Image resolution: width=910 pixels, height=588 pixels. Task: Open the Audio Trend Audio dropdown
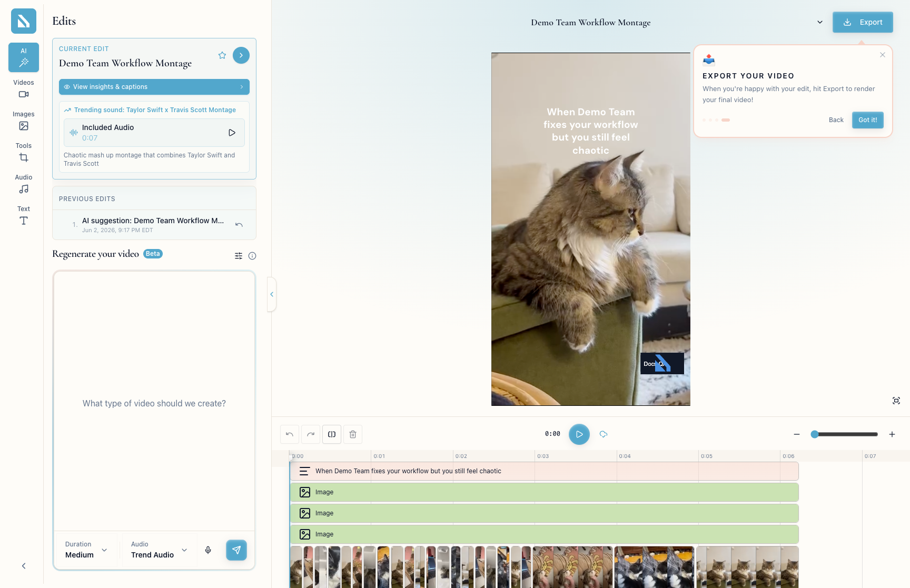pyautogui.click(x=160, y=550)
